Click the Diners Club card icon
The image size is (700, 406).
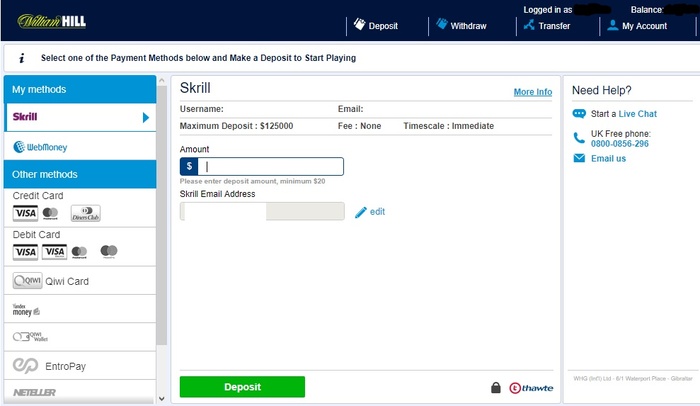[86, 213]
